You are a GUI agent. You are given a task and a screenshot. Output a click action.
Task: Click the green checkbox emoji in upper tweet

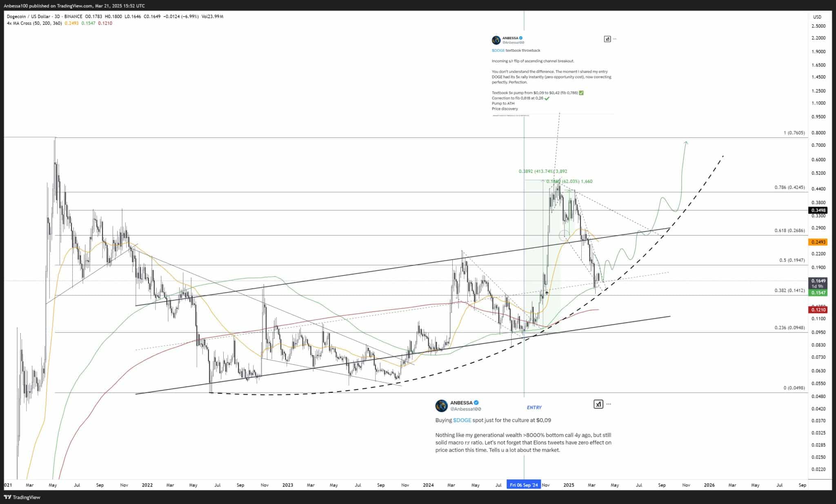(581, 93)
